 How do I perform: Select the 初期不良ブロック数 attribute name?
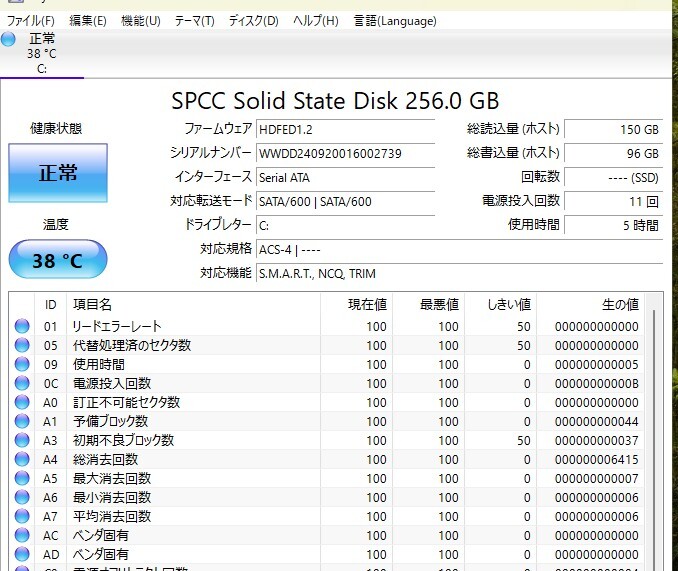[123, 440]
